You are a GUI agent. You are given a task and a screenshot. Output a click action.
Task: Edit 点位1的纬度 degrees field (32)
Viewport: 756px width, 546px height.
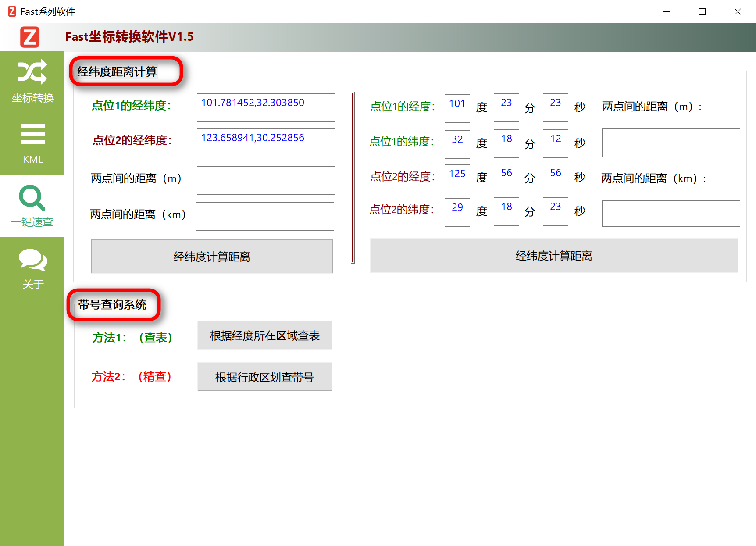[x=457, y=144]
